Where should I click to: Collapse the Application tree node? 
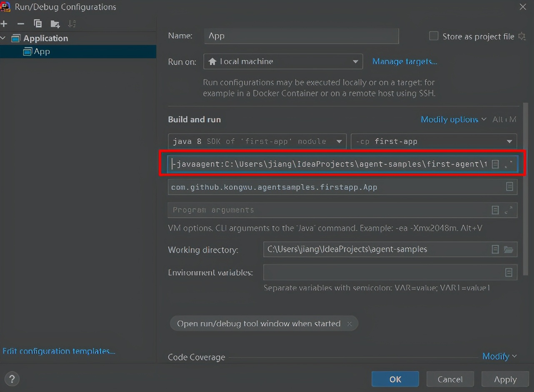[4, 38]
